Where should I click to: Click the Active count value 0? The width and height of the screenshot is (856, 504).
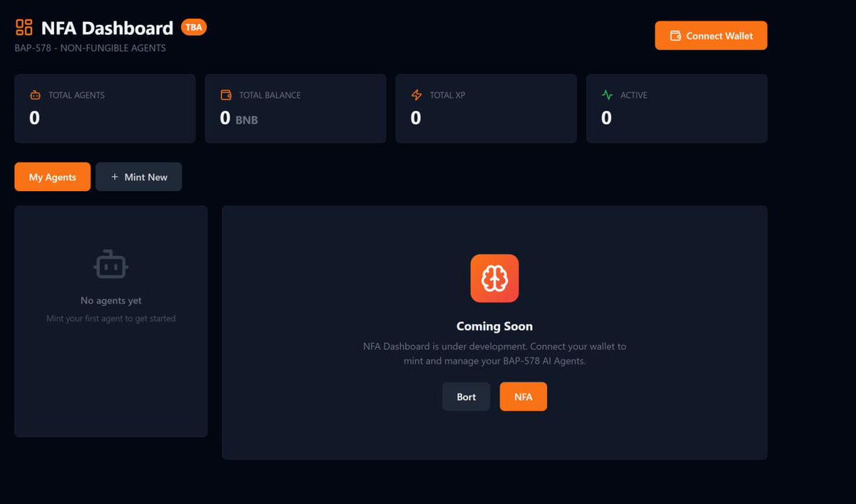point(606,118)
